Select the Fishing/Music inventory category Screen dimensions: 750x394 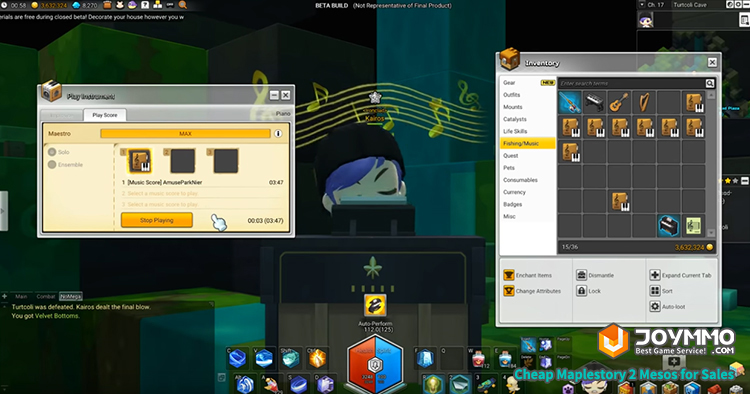[528, 143]
